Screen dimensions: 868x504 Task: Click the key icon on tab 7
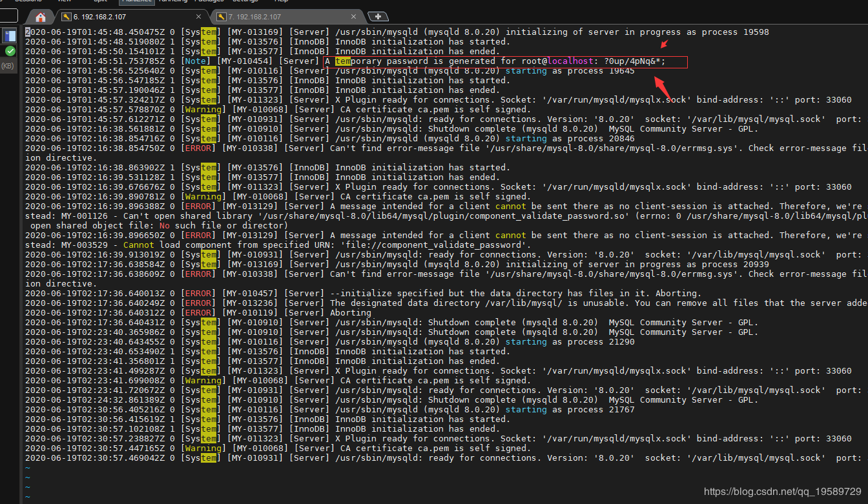coord(222,17)
